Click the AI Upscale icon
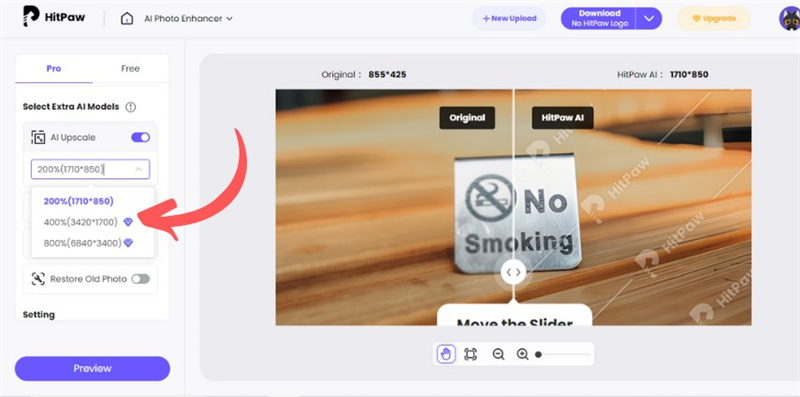The height and width of the screenshot is (397, 800). (38, 137)
